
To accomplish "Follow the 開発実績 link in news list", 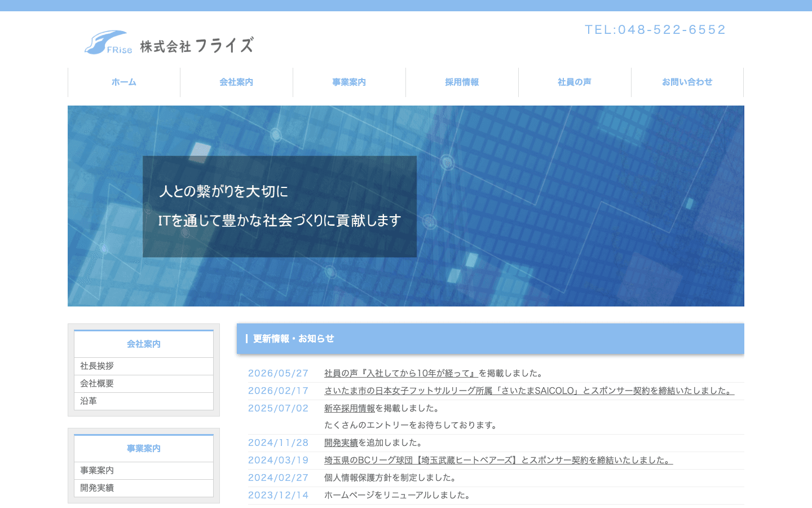I will point(341,443).
